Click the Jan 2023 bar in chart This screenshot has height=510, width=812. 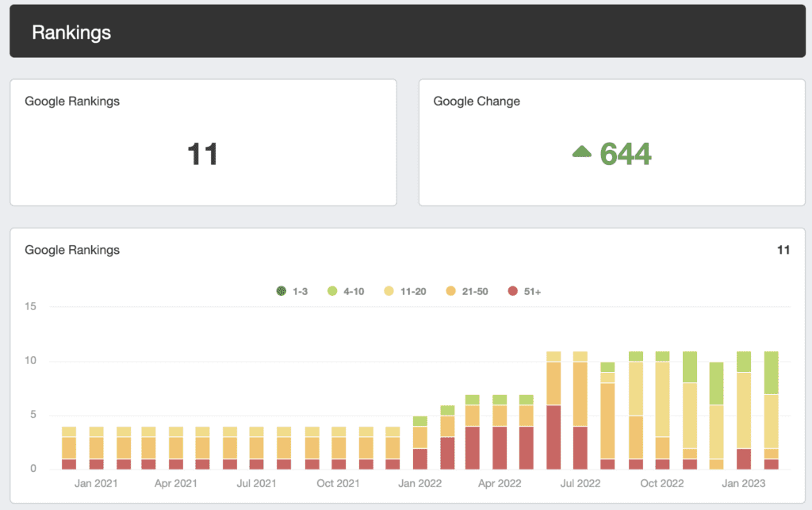(x=744, y=410)
